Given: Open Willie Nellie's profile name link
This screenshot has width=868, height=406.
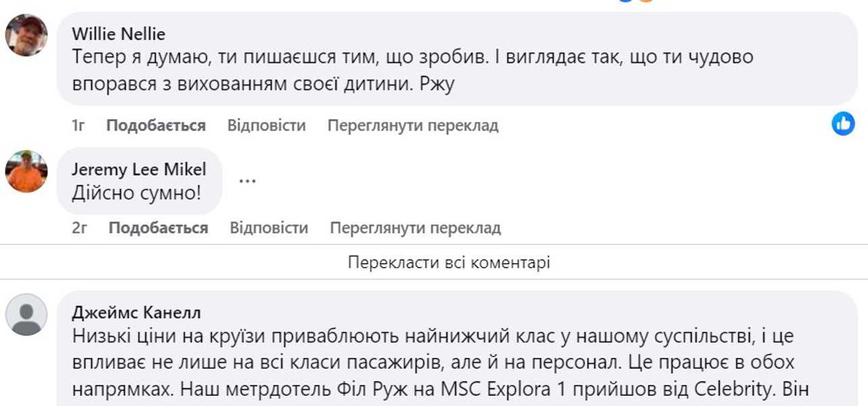Looking at the screenshot, I should (118, 34).
